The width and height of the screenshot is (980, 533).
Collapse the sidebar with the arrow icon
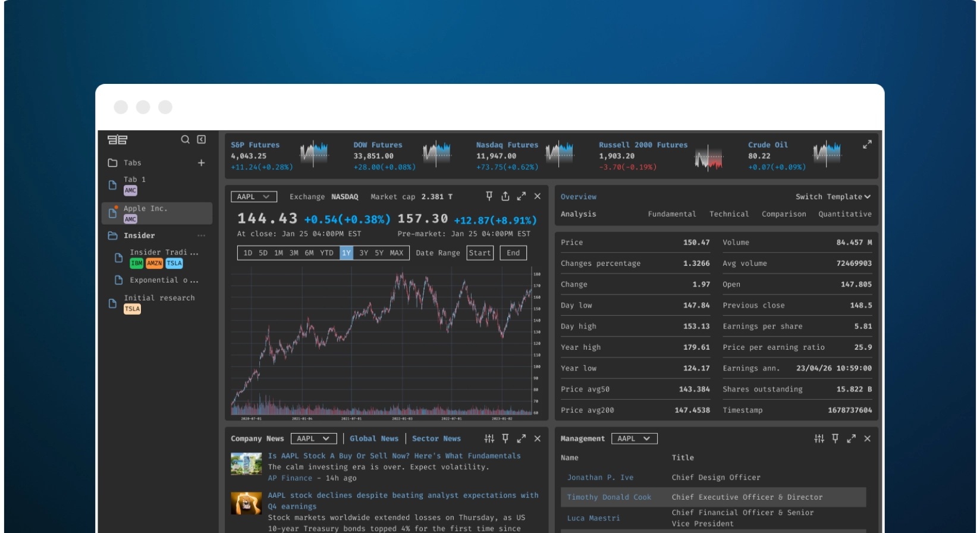click(202, 139)
